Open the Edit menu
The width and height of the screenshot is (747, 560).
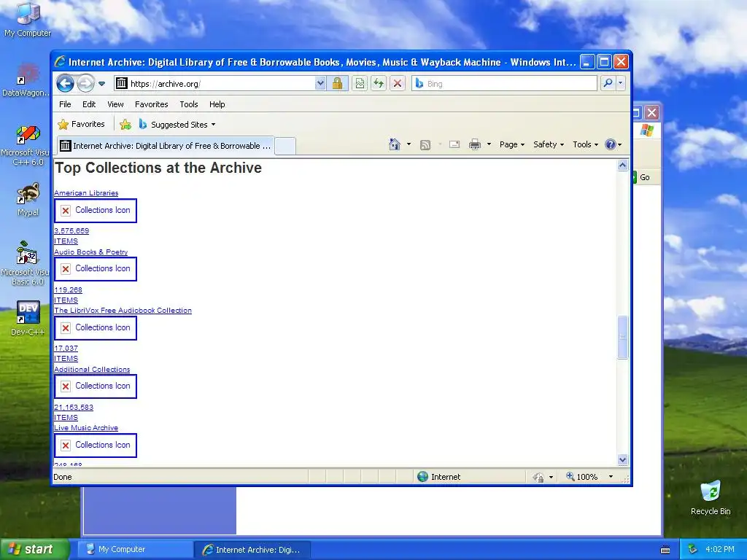[x=88, y=104]
